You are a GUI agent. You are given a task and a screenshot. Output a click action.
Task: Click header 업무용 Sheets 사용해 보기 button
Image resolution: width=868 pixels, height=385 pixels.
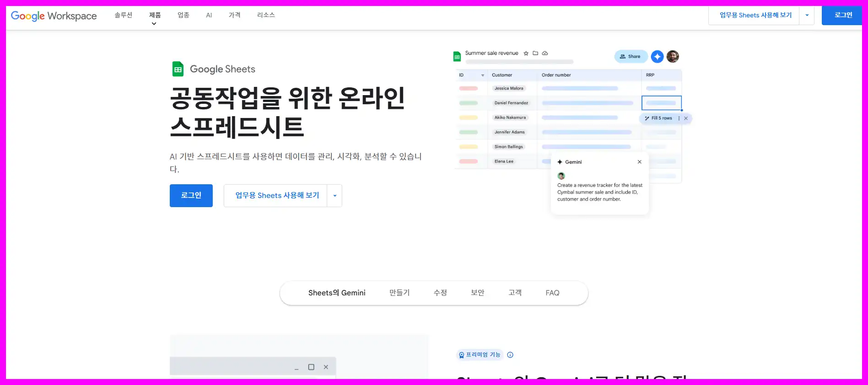pyautogui.click(x=754, y=16)
